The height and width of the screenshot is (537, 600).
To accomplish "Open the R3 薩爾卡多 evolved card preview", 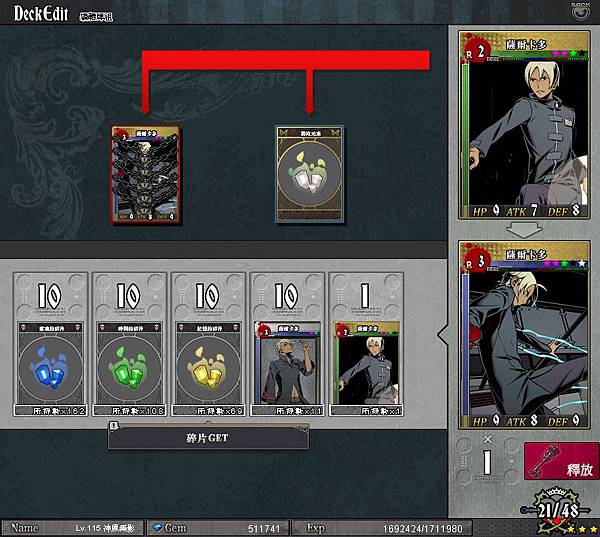I will click(524, 335).
